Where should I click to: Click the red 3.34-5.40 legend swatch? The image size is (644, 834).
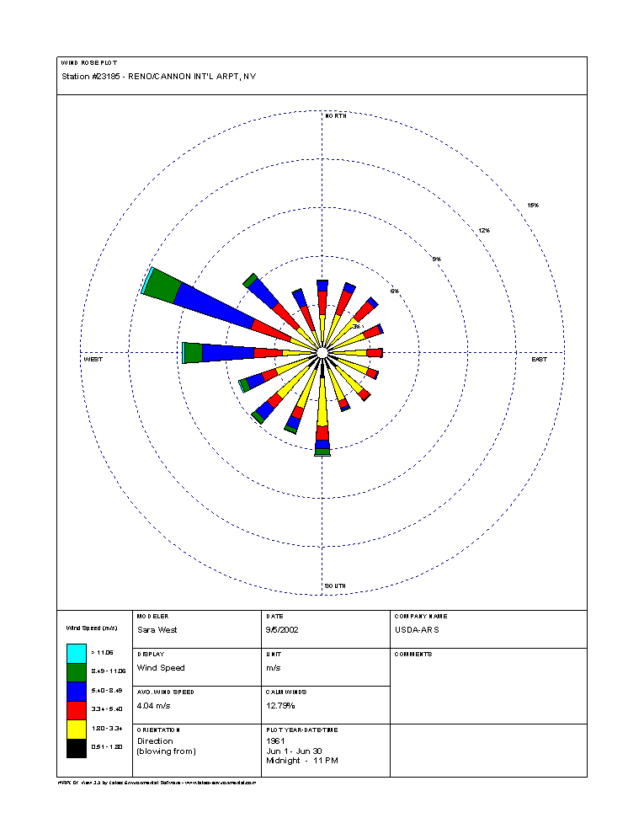pos(77,711)
